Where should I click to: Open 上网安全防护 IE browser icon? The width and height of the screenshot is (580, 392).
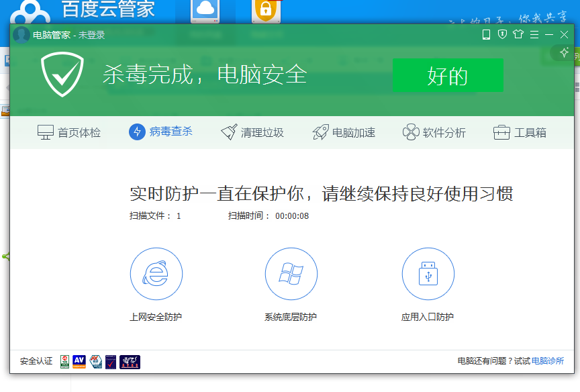156,274
